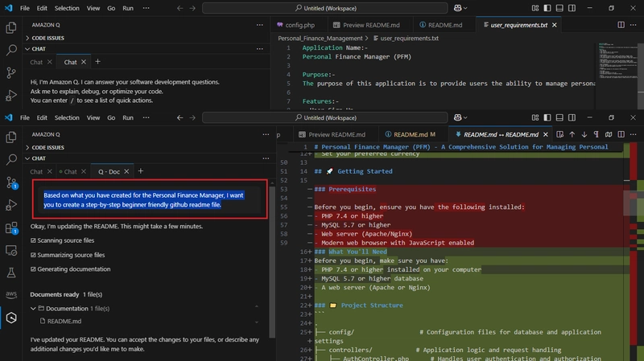Collapse Documentation folder in documents ready tree
This screenshot has height=361, width=644.
click(33, 309)
